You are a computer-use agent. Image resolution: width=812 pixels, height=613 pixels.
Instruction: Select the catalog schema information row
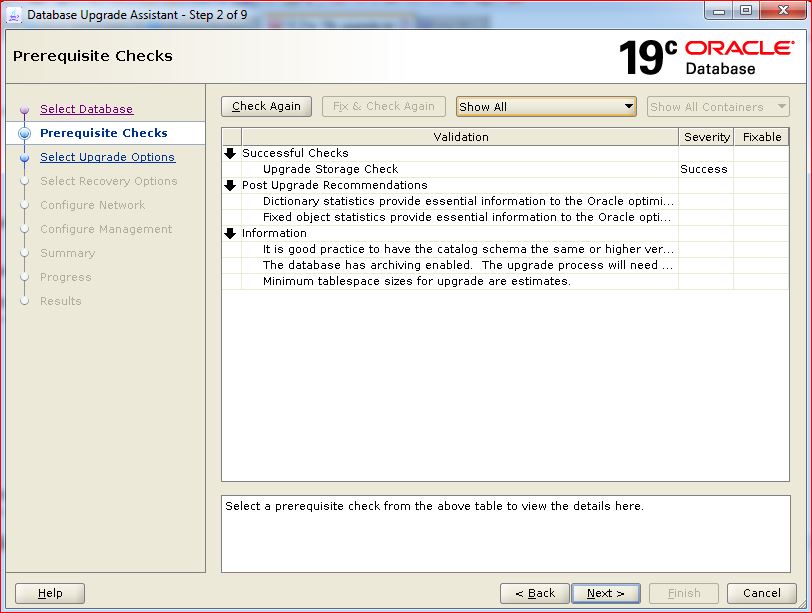point(467,249)
